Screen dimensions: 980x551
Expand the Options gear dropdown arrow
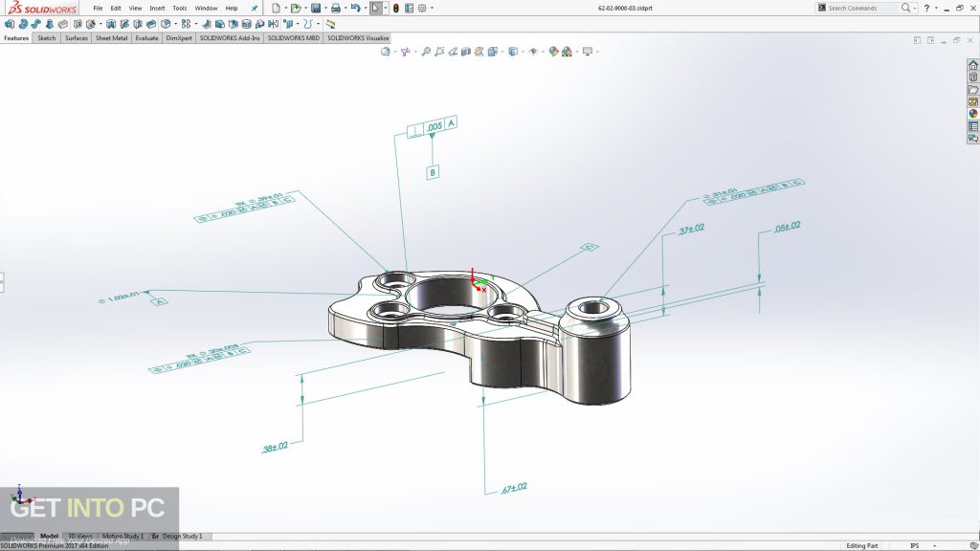tap(432, 8)
